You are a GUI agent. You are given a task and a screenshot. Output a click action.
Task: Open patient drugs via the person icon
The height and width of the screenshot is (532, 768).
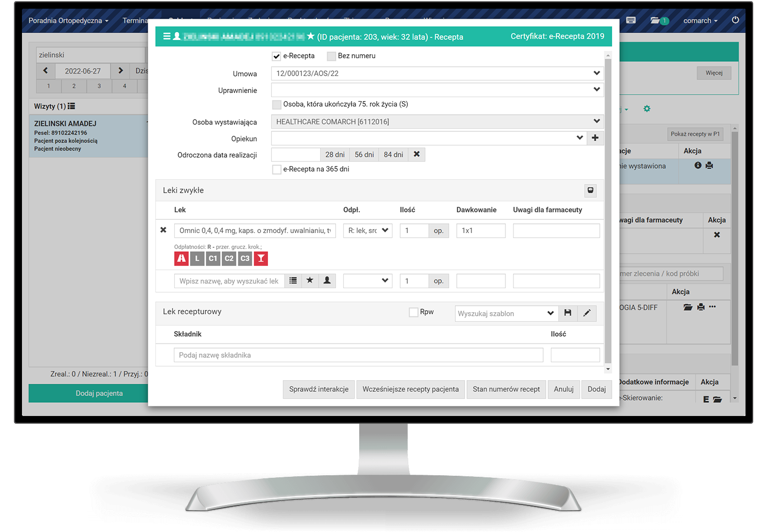[327, 281]
